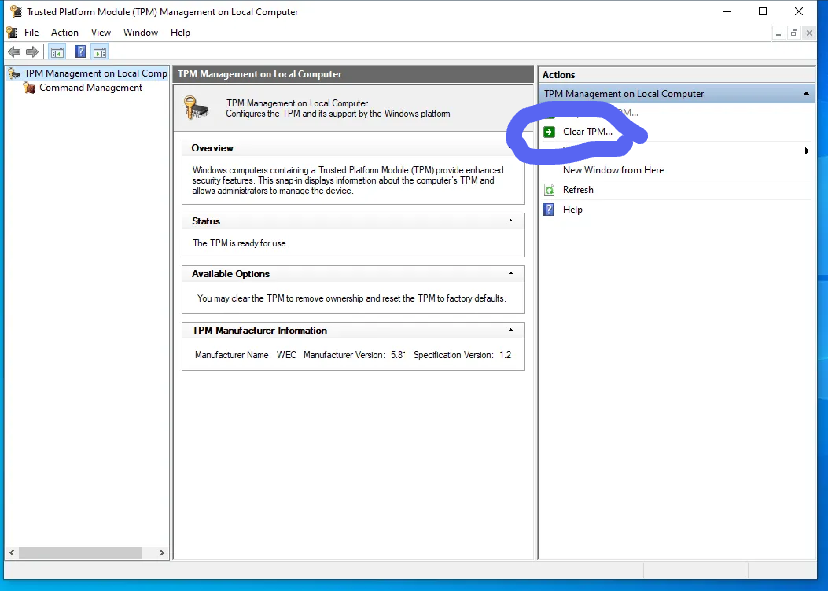Click the MMC icon beside the File menu

[x=12, y=32]
